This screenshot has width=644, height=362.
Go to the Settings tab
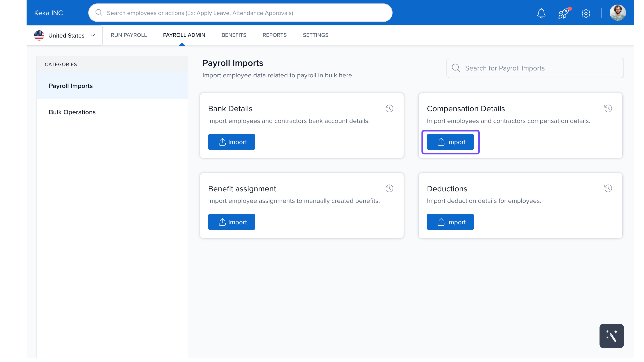pos(315,35)
